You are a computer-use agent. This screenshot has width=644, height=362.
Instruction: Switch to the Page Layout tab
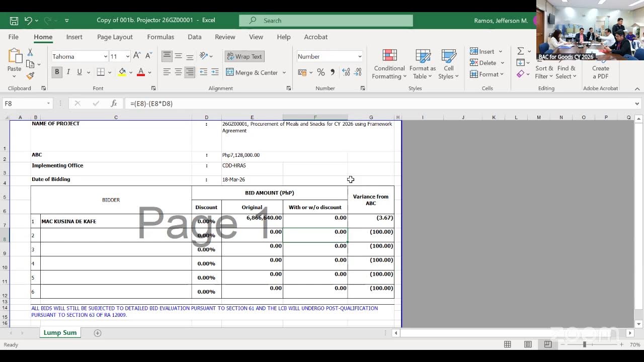[x=115, y=37]
